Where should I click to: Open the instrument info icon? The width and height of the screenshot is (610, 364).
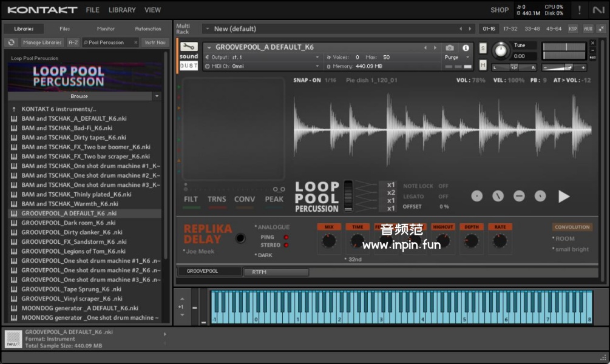pyautogui.click(x=466, y=48)
